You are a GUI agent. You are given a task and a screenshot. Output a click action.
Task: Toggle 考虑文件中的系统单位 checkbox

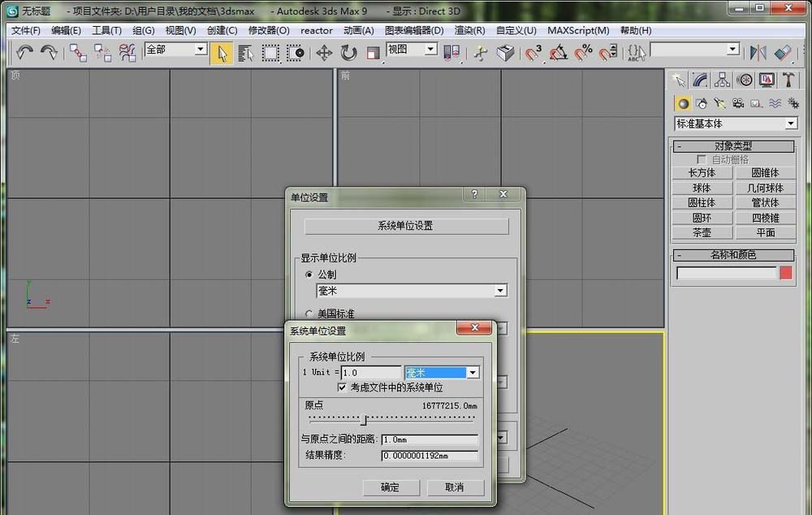(x=342, y=387)
